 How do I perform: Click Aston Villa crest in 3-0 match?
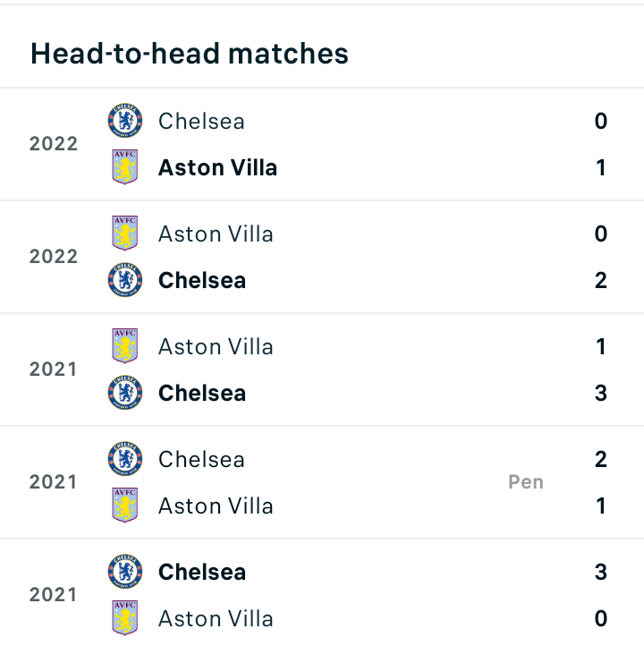(125, 618)
